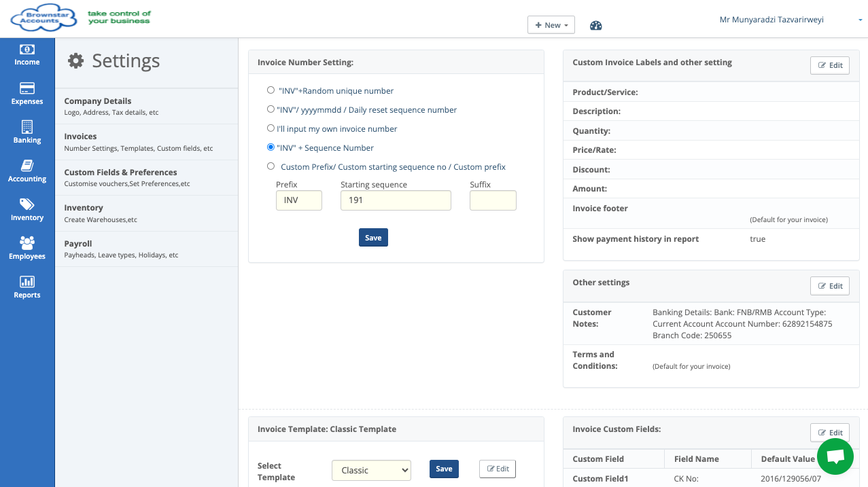Select "I'll input my own invoice number"
The image size is (868, 487).
click(x=271, y=128)
